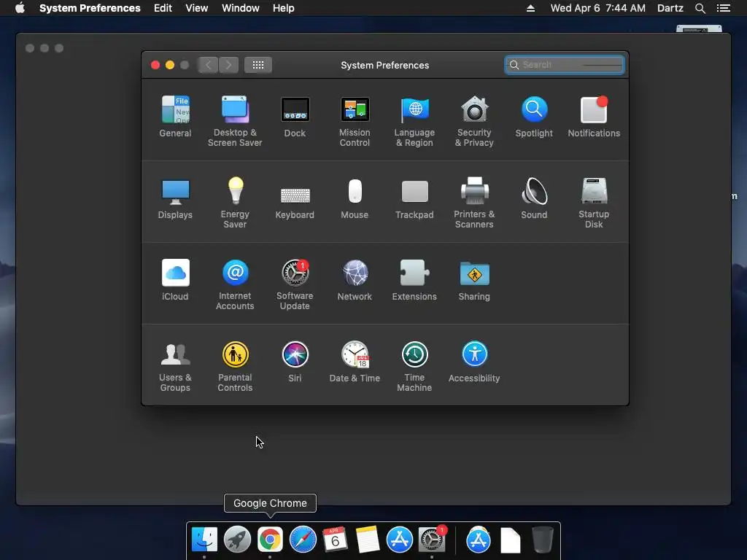The width and height of the screenshot is (747, 560).
Task: Click the Dartz user name in menu bar
Action: tap(670, 8)
